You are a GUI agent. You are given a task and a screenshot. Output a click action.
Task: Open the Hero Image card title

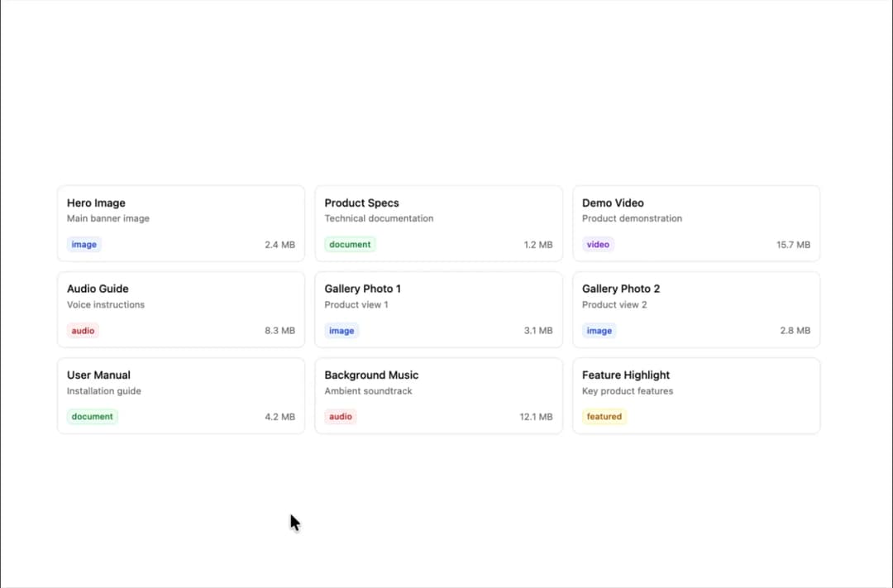pos(96,203)
